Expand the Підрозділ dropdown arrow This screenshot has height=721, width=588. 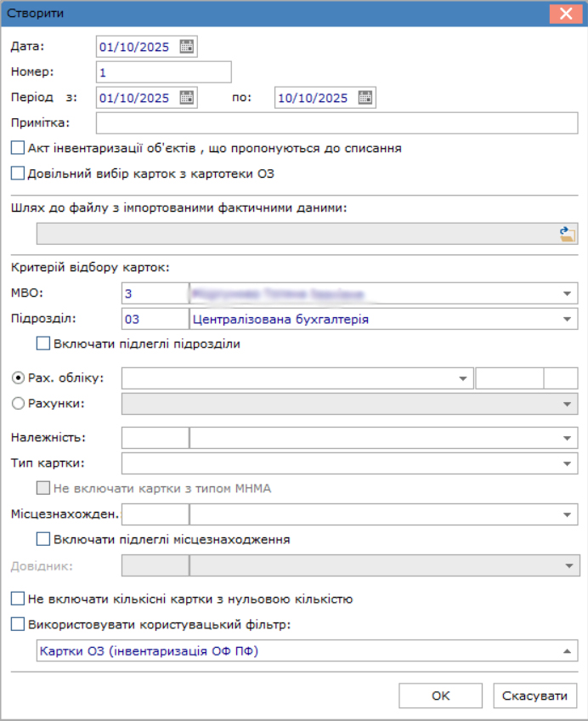tap(567, 320)
